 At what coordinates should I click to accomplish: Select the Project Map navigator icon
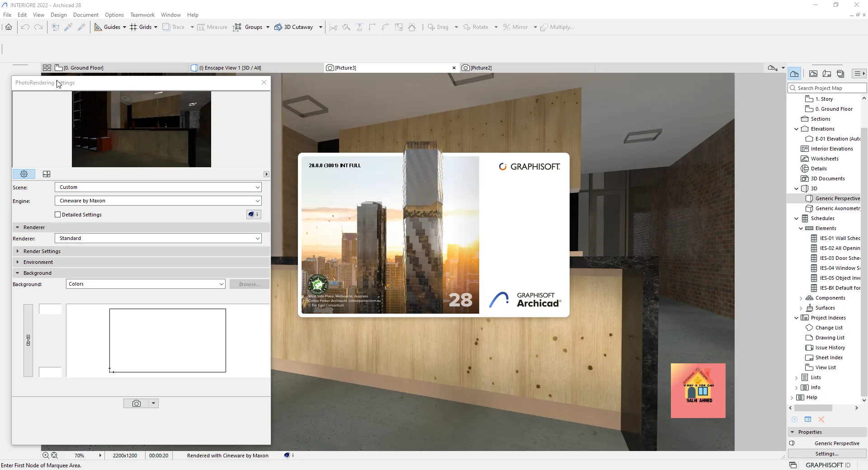(x=794, y=74)
